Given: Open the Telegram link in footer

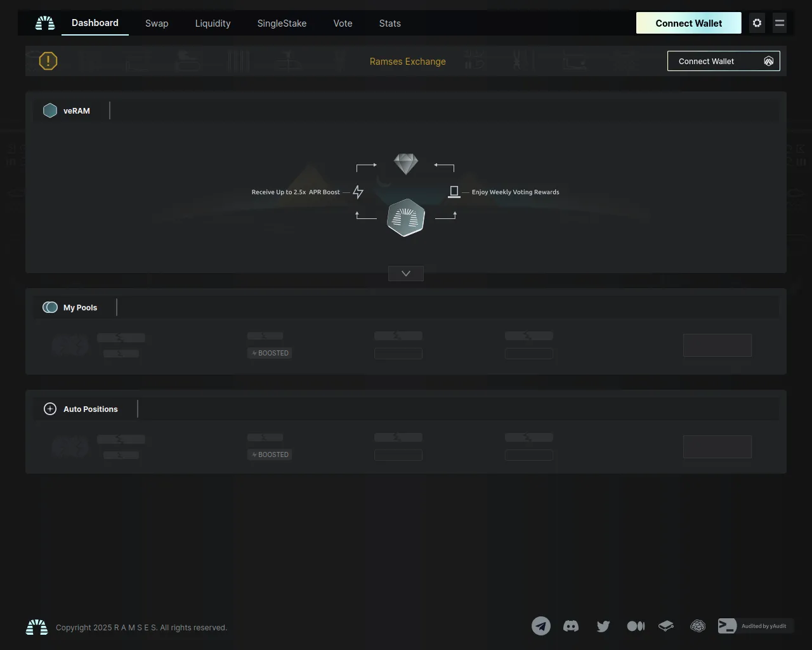Looking at the screenshot, I should point(541,626).
